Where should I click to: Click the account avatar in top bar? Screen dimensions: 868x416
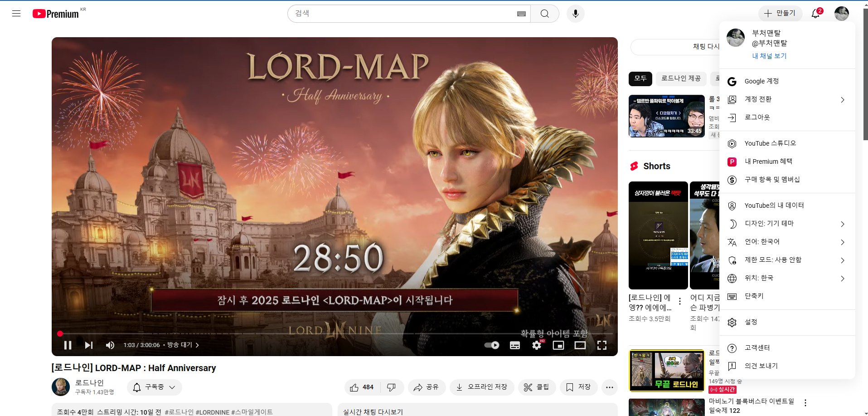click(842, 14)
